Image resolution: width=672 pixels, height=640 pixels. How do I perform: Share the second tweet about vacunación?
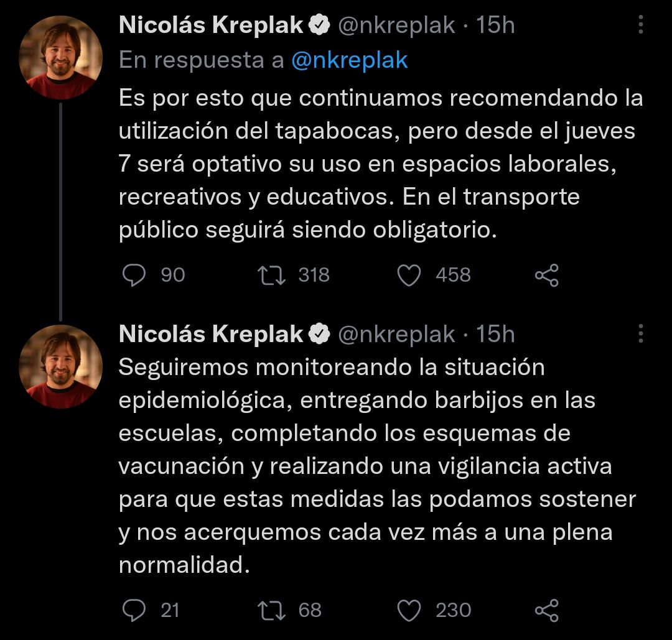coord(547,610)
